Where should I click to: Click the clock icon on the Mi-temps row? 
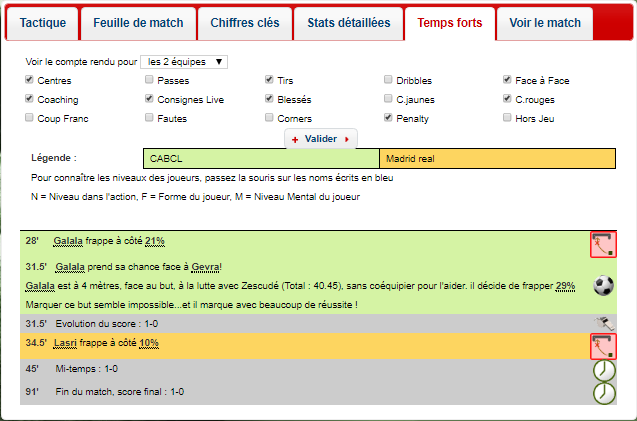click(x=604, y=370)
